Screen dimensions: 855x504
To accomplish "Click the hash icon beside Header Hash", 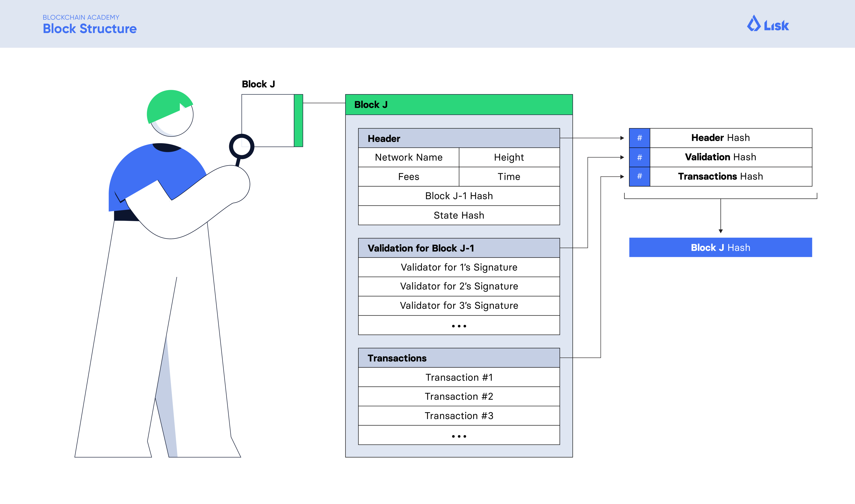I will click(x=639, y=138).
